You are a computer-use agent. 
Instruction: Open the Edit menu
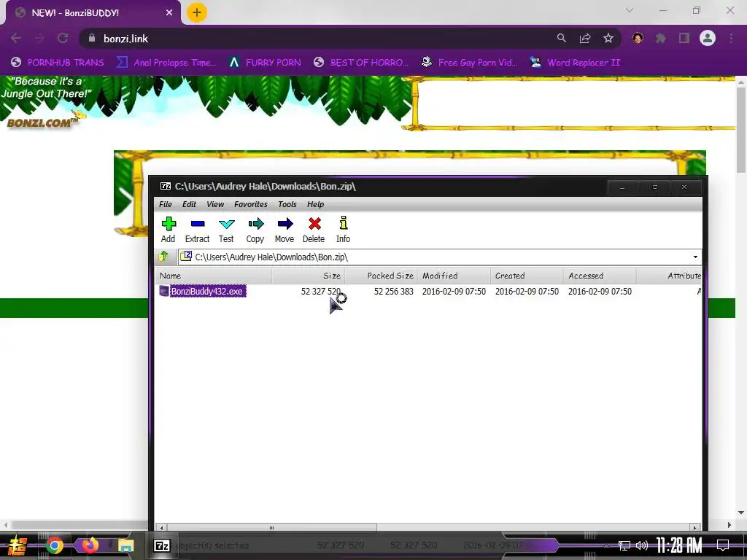coord(189,204)
